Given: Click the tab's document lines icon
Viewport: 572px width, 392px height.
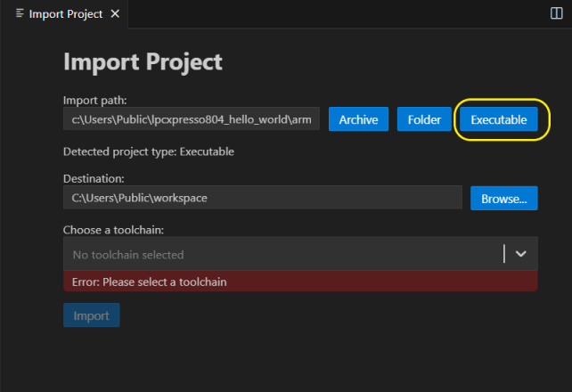Looking at the screenshot, I should 20,13.
